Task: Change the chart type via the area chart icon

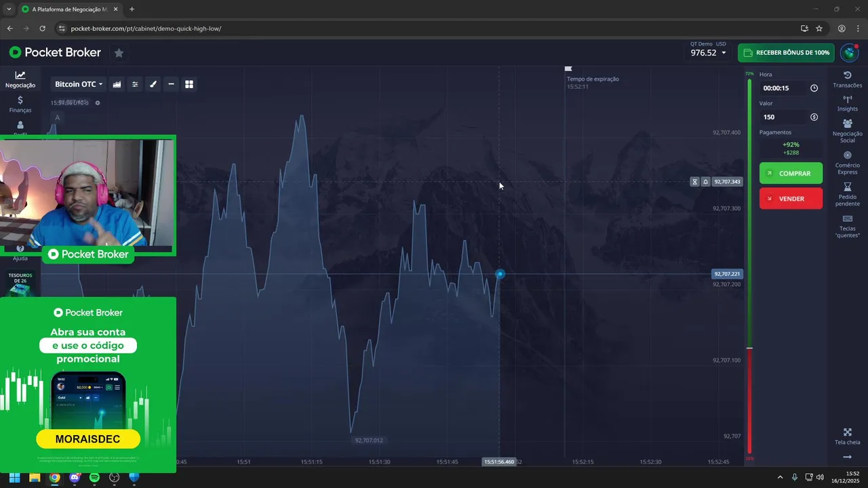Action: point(117,84)
